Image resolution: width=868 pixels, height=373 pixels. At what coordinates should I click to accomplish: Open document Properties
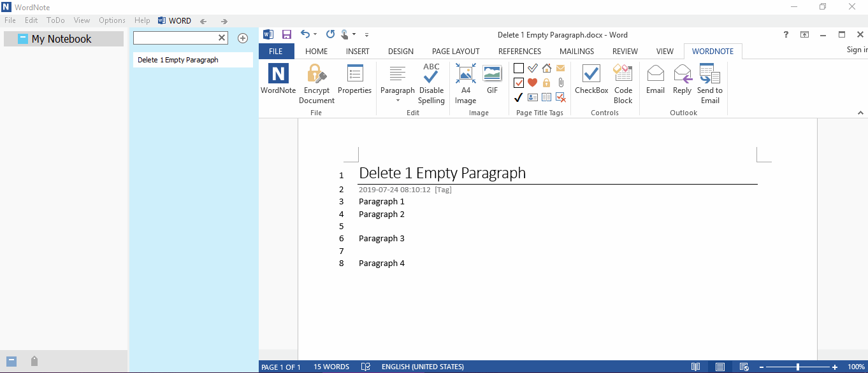pyautogui.click(x=354, y=80)
